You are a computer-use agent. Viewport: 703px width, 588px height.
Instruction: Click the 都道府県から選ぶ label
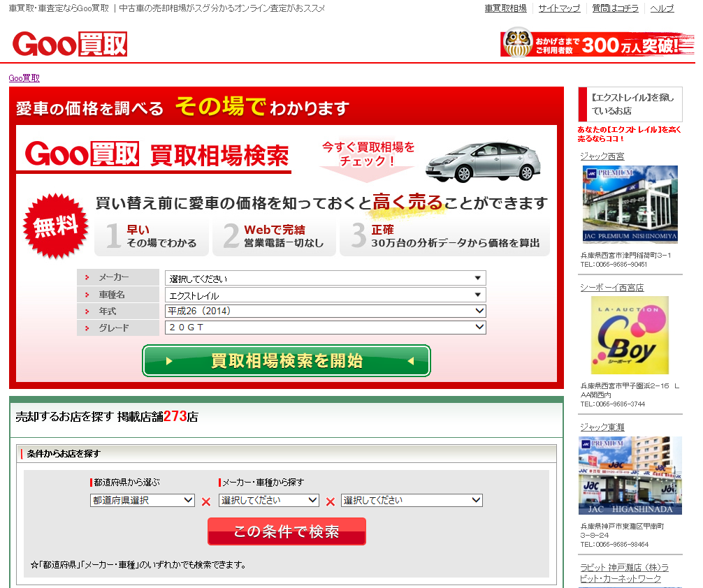126,483
